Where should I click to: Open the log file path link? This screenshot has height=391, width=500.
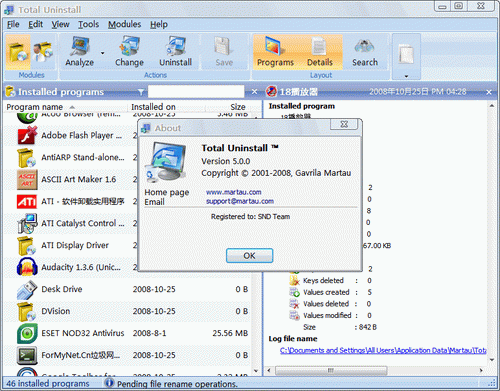click(383, 350)
